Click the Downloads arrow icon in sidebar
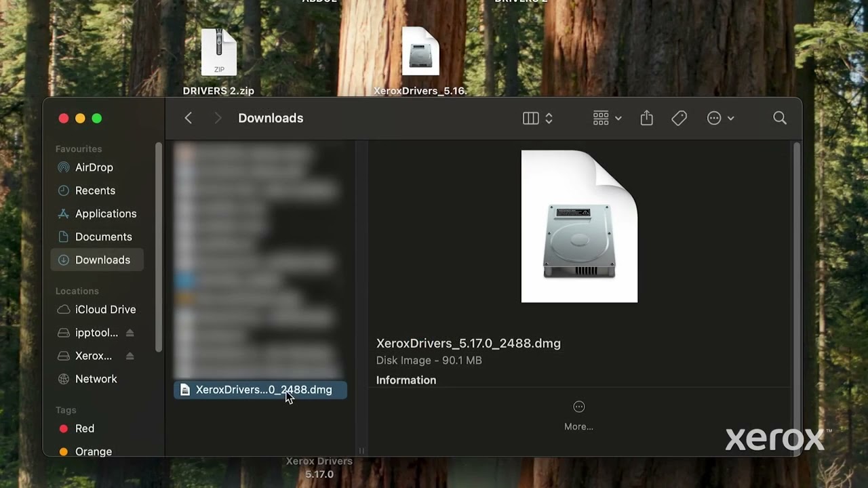Image resolution: width=868 pixels, height=488 pixels. click(64, 260)
